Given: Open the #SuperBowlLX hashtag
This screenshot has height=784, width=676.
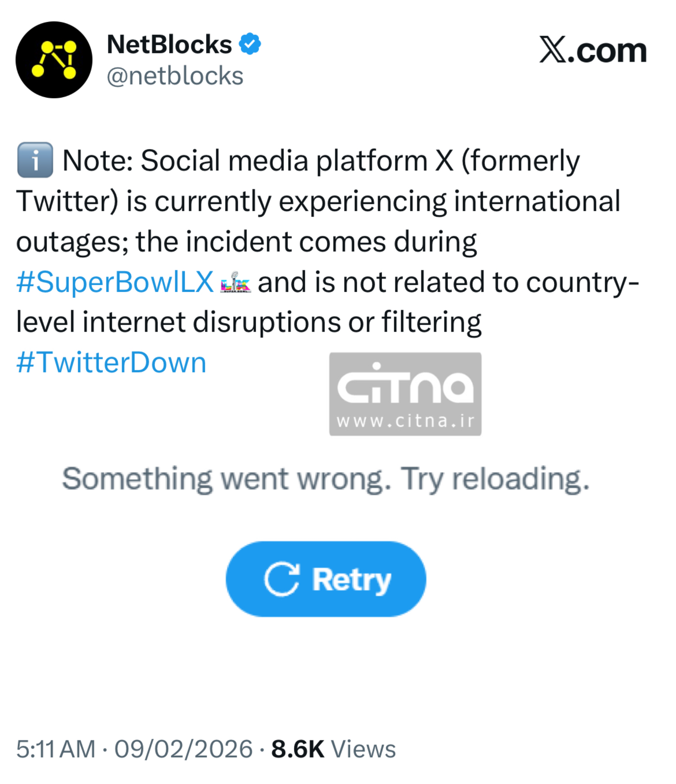Looking at the screenshot, I should coord(115,283).
